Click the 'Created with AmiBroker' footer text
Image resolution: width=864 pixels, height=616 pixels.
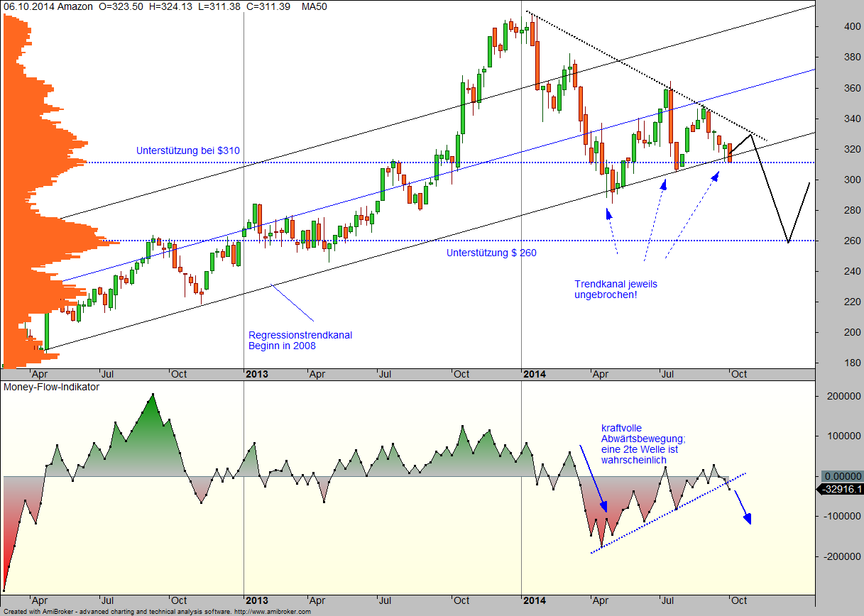[157, 611]
